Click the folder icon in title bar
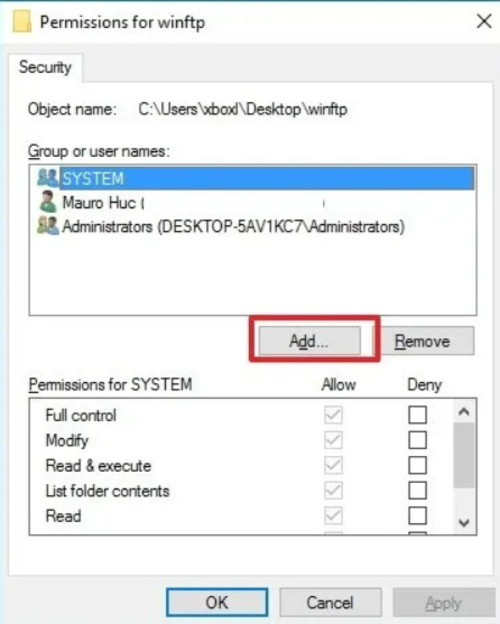 (22, 21)
